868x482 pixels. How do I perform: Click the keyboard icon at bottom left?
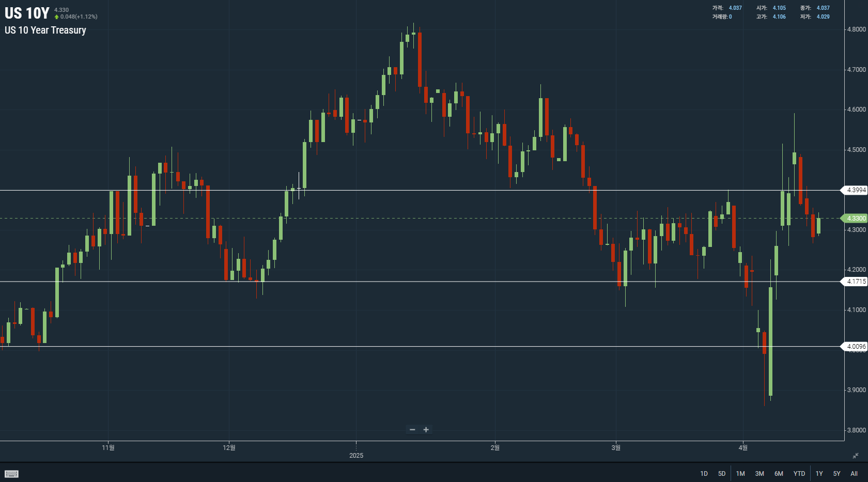tap(11, 474)
